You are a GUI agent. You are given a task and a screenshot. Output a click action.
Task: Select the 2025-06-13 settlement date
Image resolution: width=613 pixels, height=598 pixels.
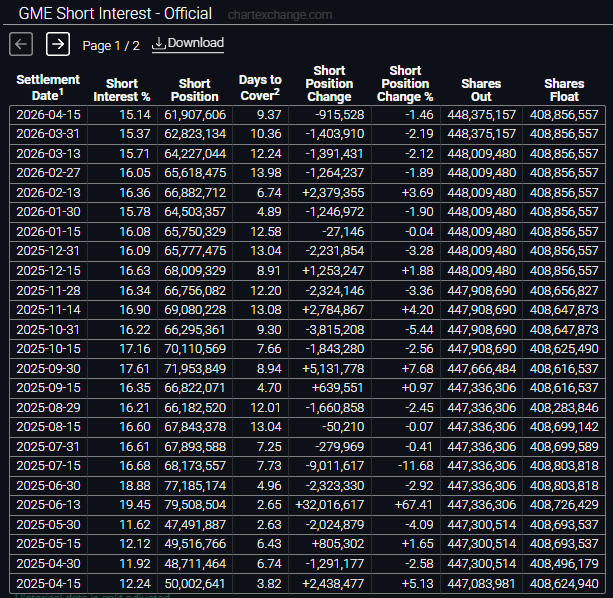[x=48, y=505]
